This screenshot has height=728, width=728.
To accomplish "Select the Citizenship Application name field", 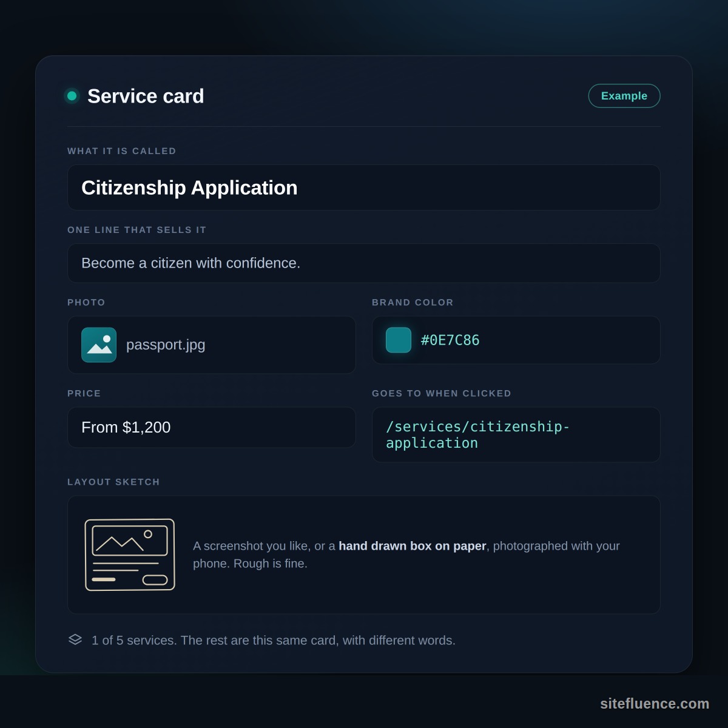I will pos(364,187).
